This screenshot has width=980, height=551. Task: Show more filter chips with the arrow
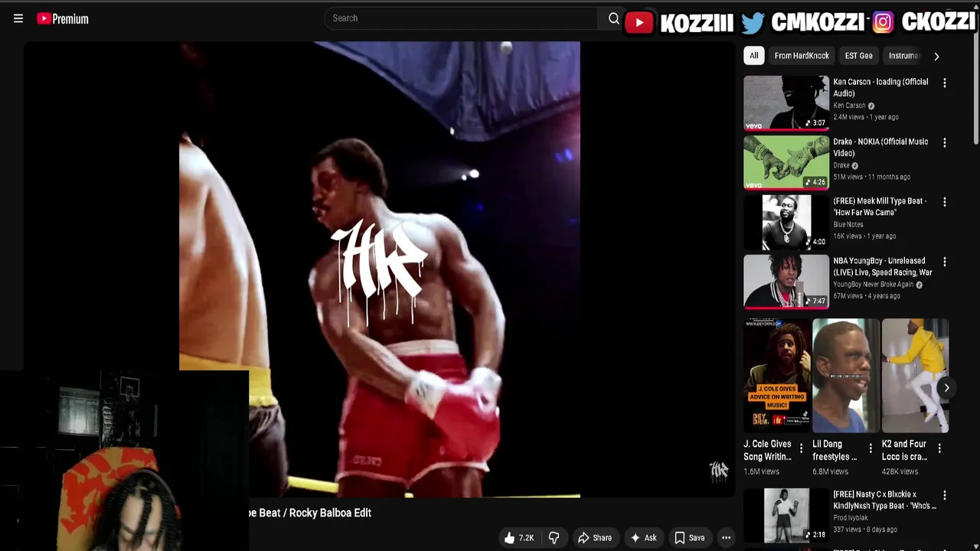click(x=936, y=56)
